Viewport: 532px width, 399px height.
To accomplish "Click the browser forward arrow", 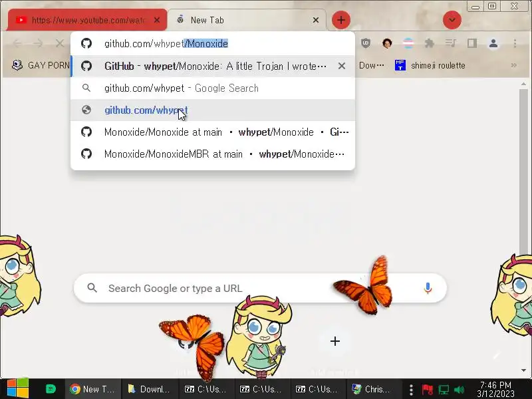I will (x=39, y=43).
